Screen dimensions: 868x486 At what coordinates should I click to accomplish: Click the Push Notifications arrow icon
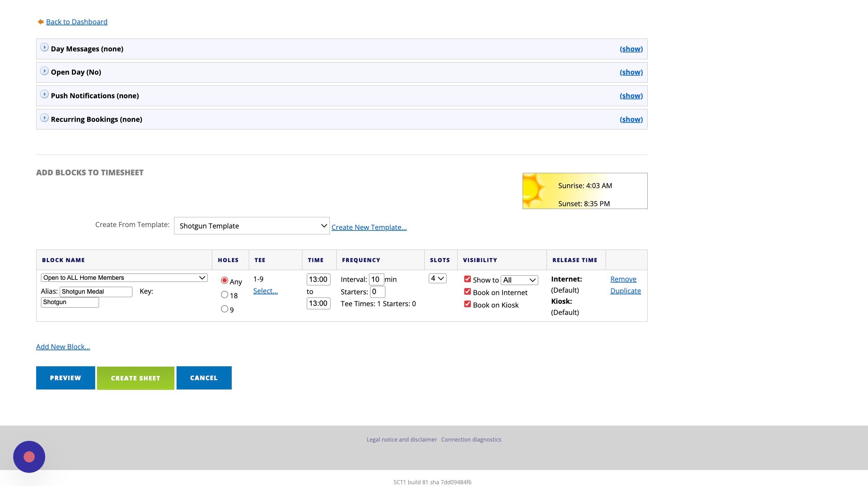point(44,94)
